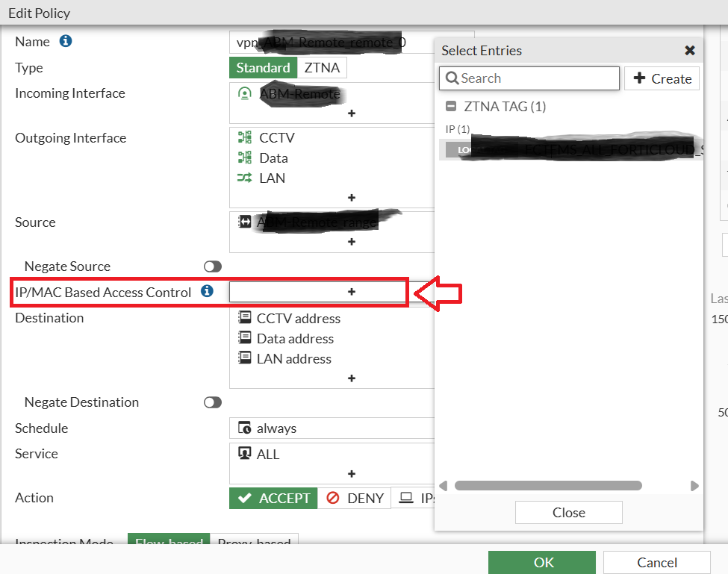The image size is (728, 574).
Task: Click the horizontal scrollbar thumb
Action: point(548,485)
